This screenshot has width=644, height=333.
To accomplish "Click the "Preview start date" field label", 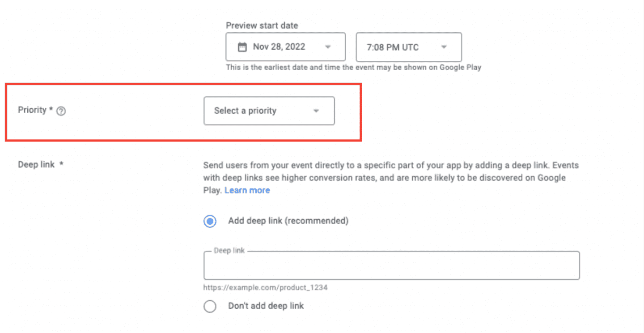I will pos(262,26).
